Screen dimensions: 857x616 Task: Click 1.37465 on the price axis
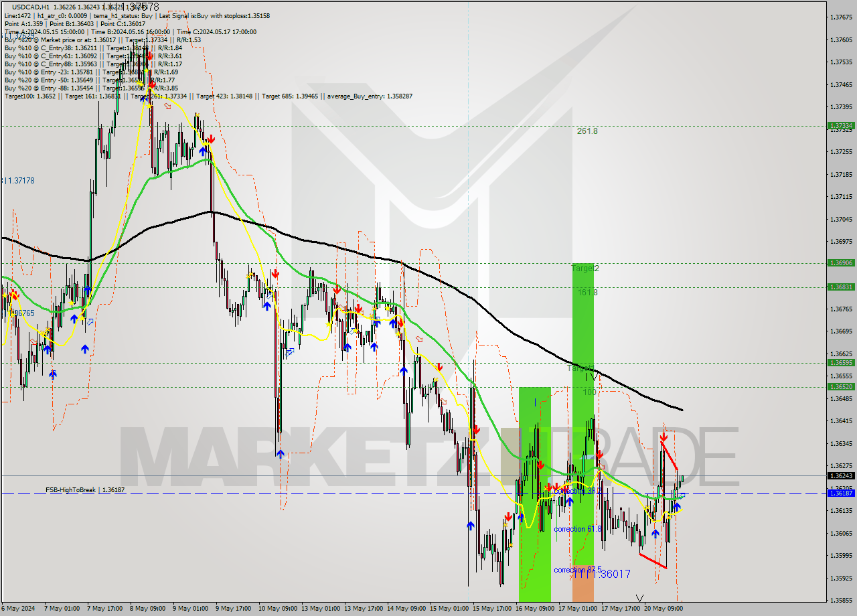click(x=842, y=84)
